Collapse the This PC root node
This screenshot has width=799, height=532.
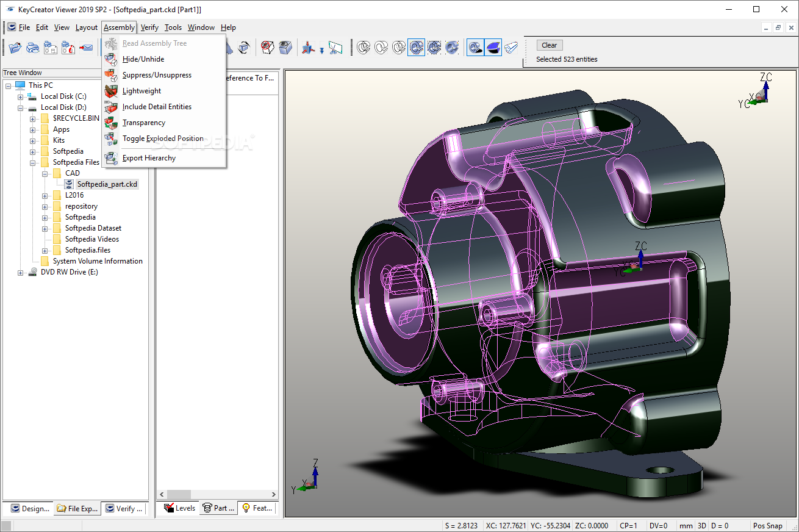tap(9, 85)
